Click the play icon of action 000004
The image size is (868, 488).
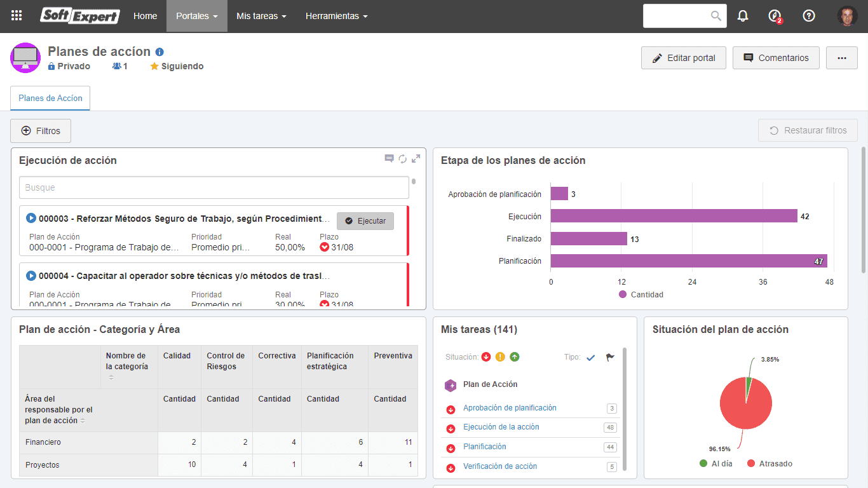[31, 276]
